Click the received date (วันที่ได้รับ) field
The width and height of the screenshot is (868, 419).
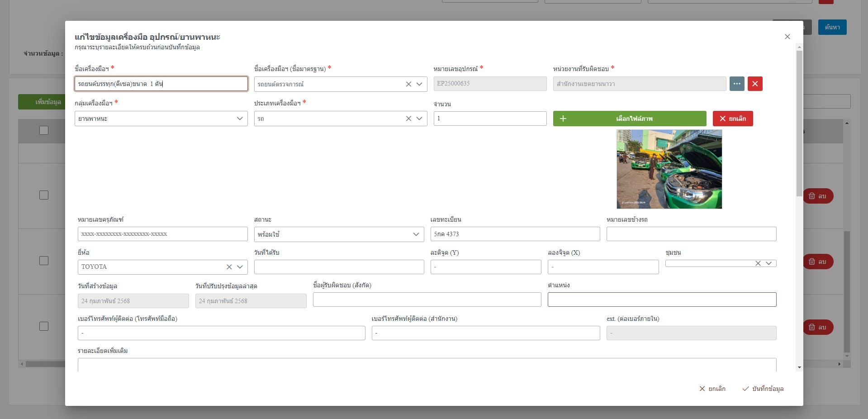pyautogui.click(x=339, y=267)
